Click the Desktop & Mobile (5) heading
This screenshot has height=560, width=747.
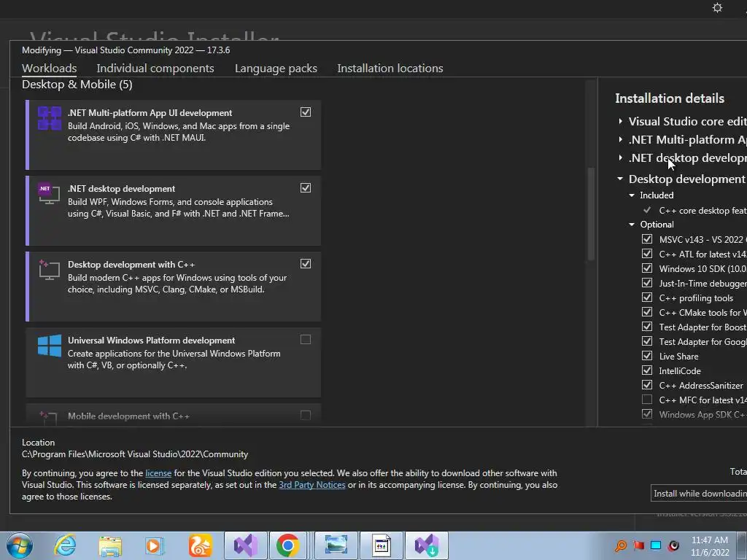tap(77, 85)
